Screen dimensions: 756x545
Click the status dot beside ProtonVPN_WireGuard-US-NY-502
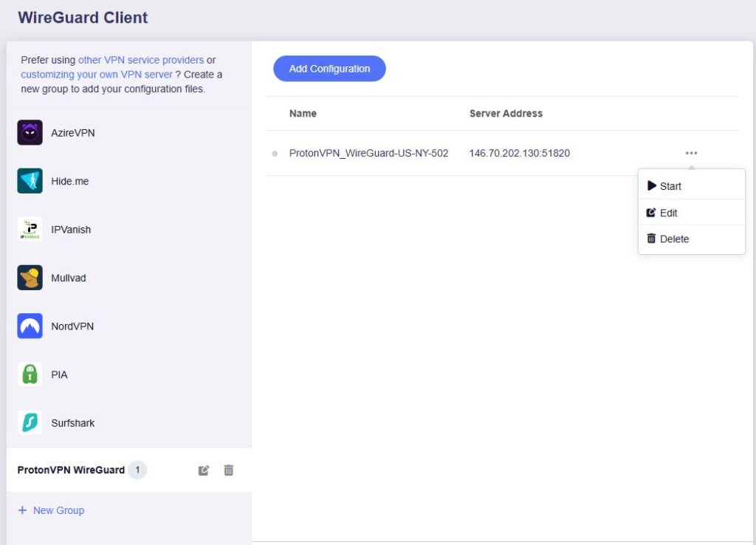coord(273,154)
